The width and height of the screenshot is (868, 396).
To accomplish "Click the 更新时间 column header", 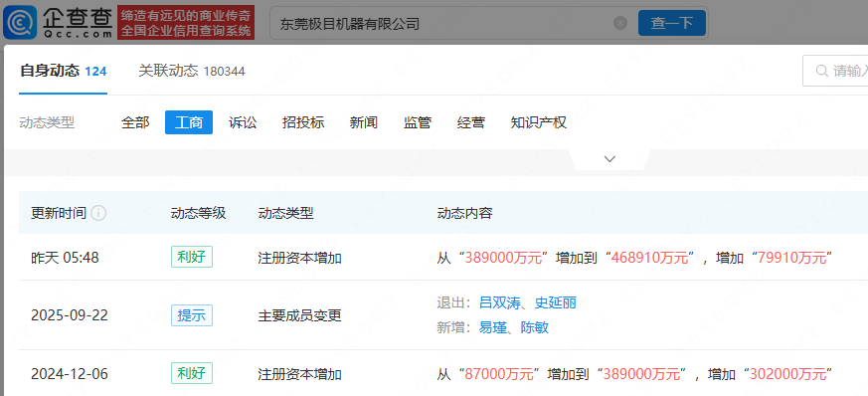I will (59, 213).
